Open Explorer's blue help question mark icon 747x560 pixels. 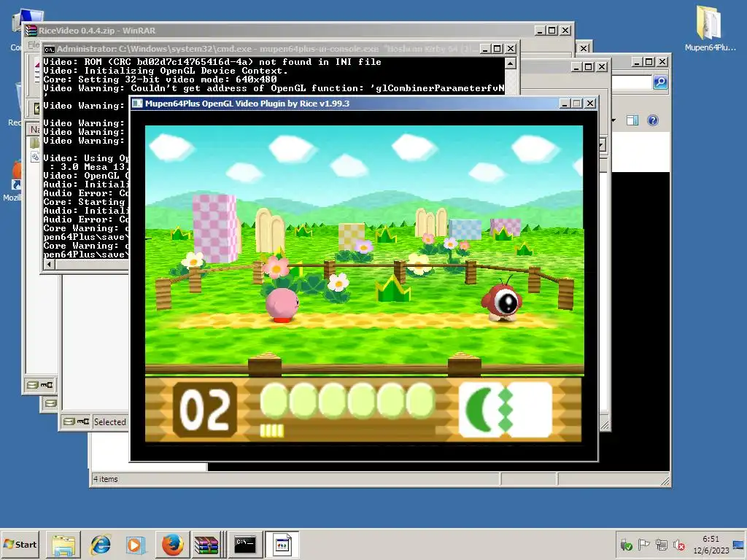(653, 120)
